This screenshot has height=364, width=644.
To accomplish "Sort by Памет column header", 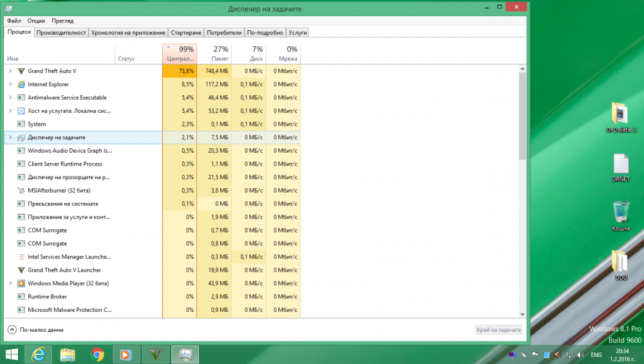I will point(214,54).
